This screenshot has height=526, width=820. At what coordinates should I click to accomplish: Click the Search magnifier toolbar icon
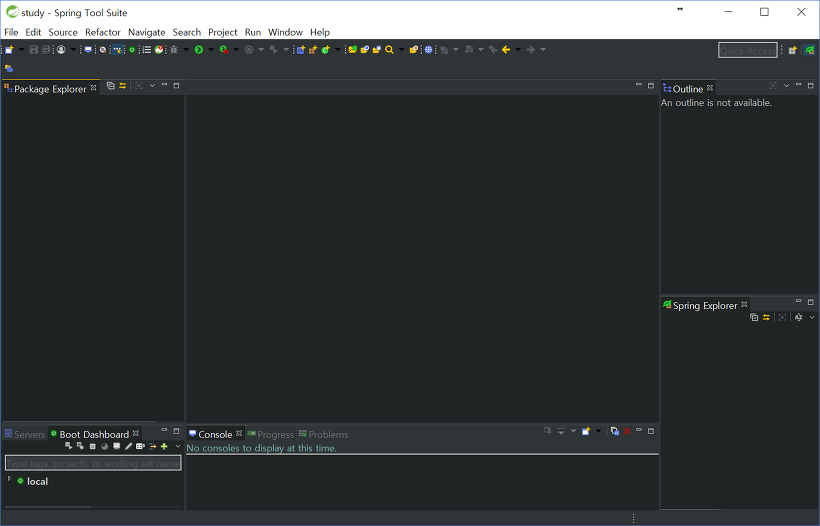pyautogui.click(x=389, y=50)
